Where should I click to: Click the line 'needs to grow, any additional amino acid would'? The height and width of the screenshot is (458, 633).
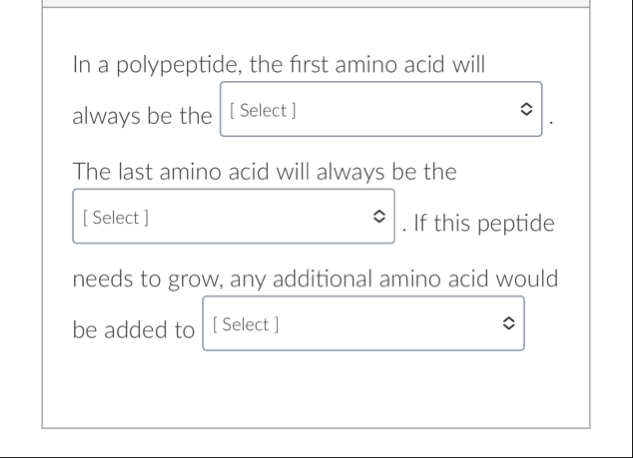(x=315, y=278)
